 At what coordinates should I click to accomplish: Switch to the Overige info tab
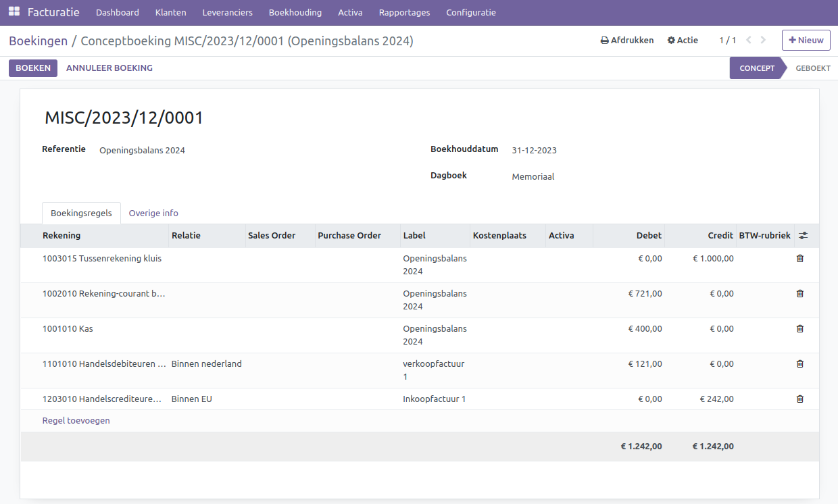pos(153,213)
